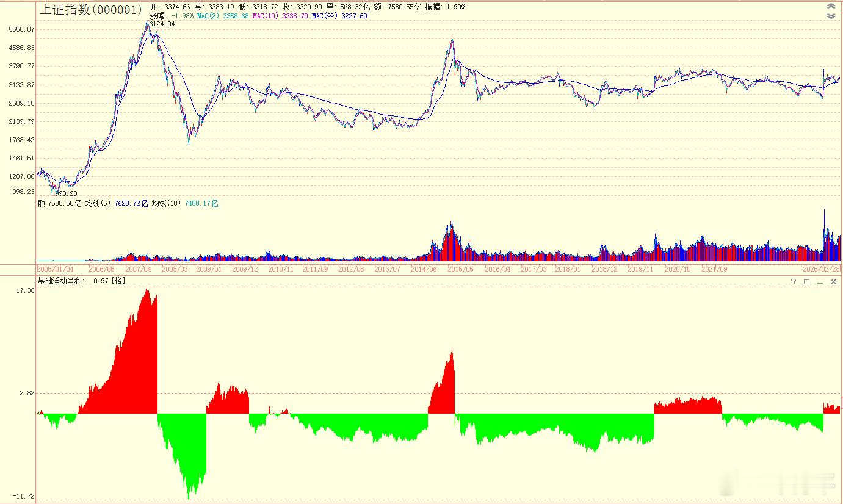The height and width of the screenshot is (504, 843).
Task: Click the 17.36 value on indicator axis
Action: click(26, 290)
